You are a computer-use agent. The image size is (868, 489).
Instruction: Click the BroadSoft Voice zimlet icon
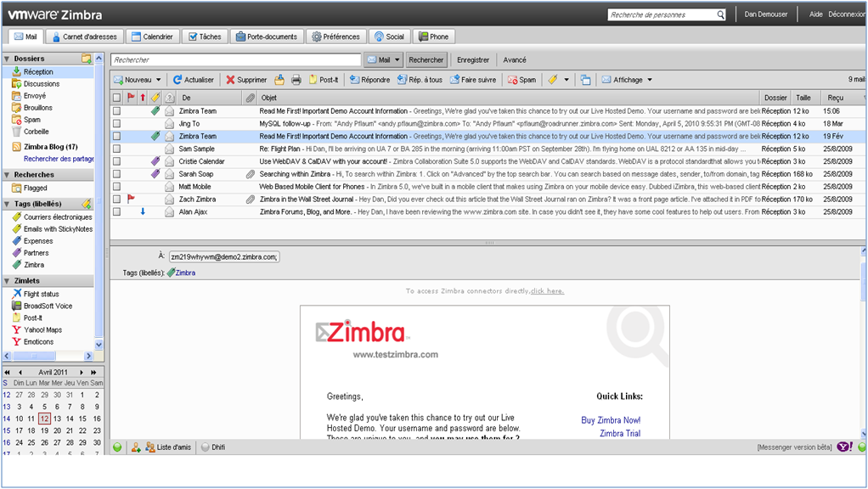coord(17,306)
